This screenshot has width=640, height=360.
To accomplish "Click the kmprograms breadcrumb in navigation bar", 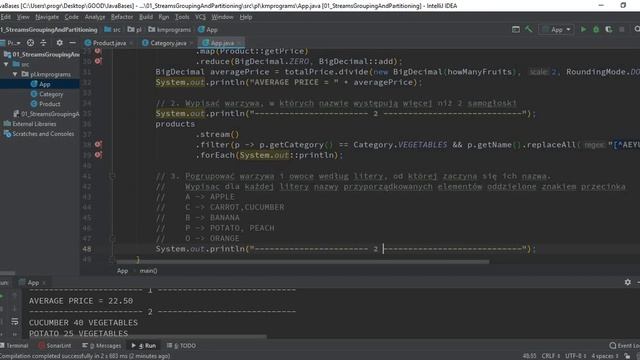I will [x=170, y=29].
